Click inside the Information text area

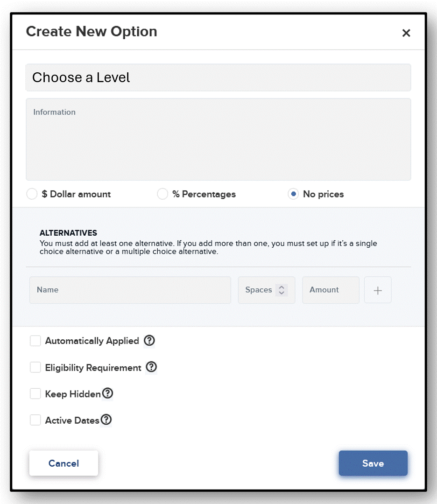click(218, 139)
